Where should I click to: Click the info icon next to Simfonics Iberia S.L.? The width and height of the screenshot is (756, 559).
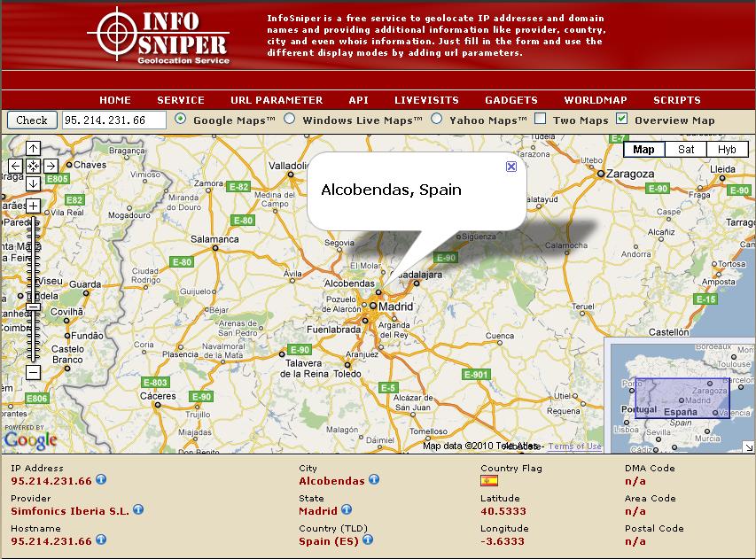pyautogui.click(x=138, y=509)
